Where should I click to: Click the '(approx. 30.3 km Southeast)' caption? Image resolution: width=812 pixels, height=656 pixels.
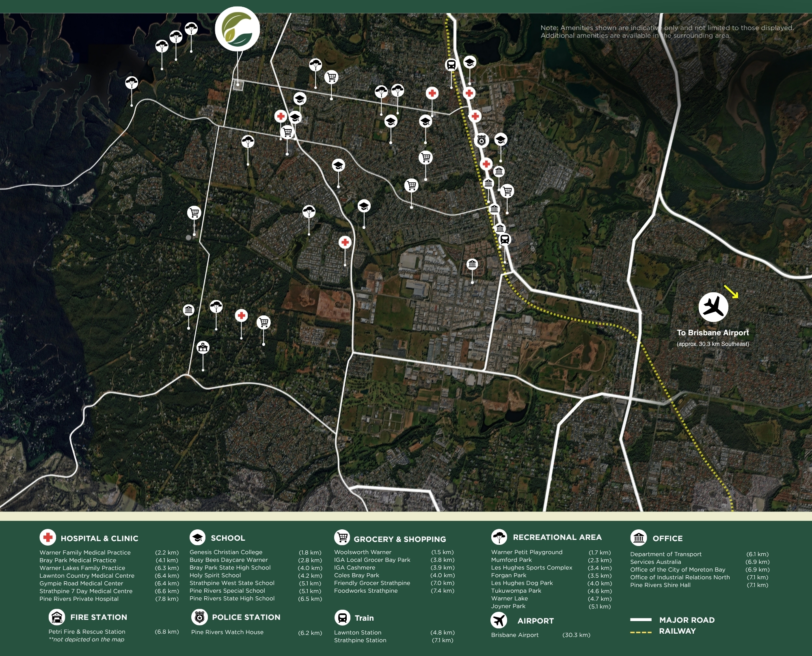pos(713,344)
